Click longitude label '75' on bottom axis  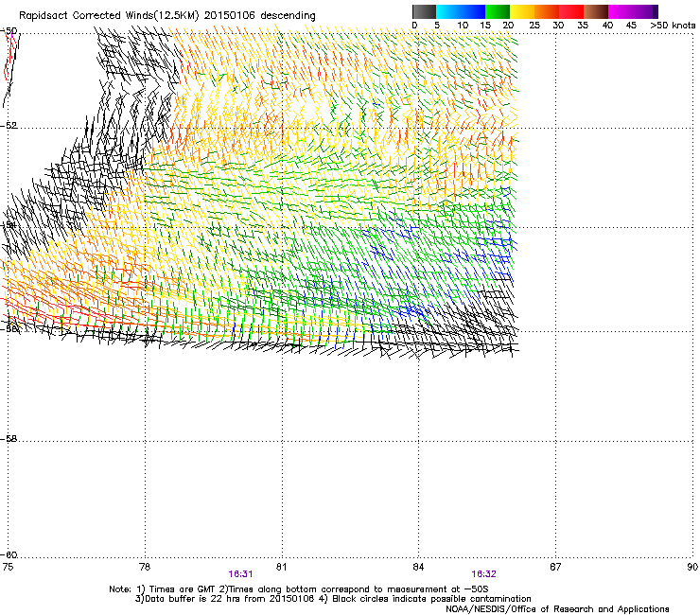coord(8,567)
